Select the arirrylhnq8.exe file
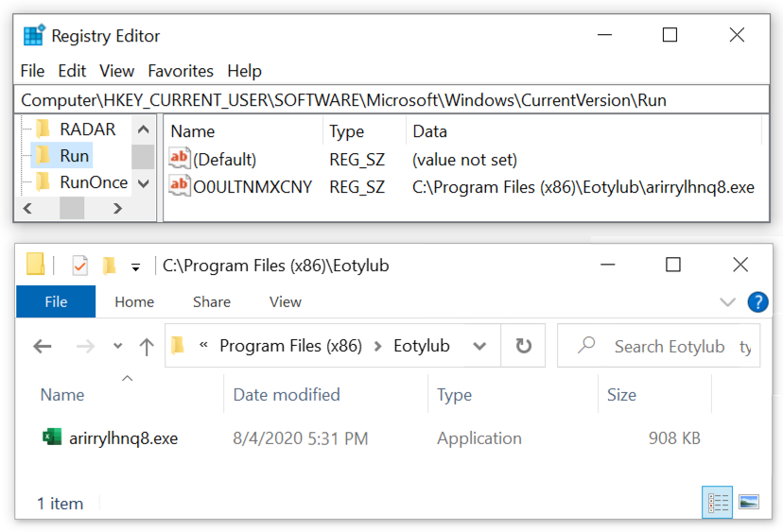This screenshot has width=783, height=532. pos(123,438)
